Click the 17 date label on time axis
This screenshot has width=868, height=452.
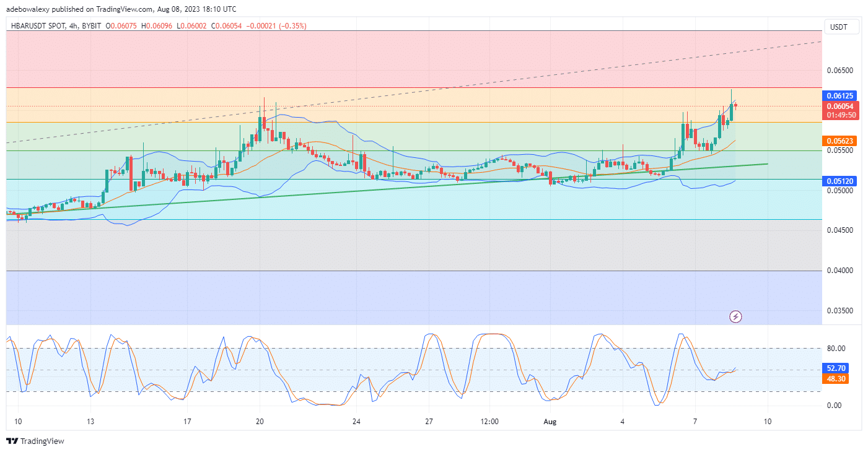coord(187,422)
